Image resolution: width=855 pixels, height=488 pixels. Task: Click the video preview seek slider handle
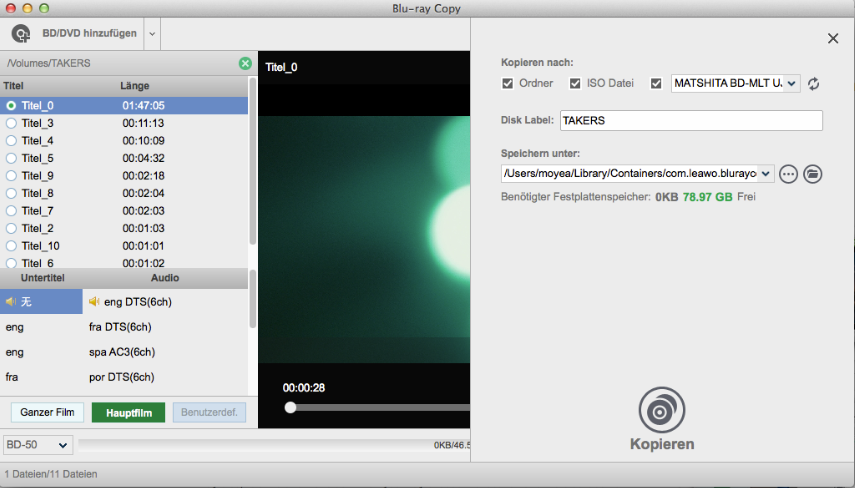(290, 407)
